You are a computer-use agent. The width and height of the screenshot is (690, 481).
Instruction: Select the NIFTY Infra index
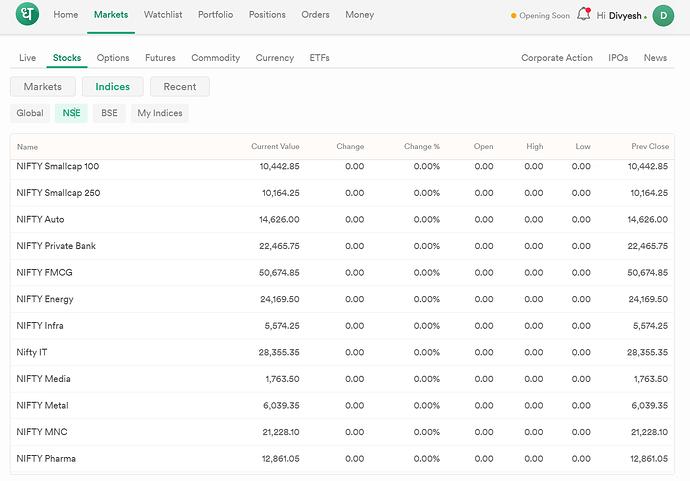click(342, 326)
